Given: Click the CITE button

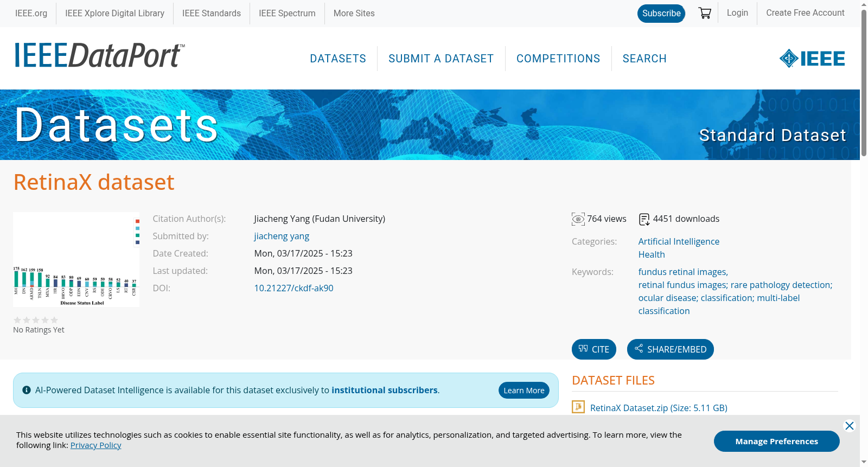Looking at the screenshot, I should point(594,349).
